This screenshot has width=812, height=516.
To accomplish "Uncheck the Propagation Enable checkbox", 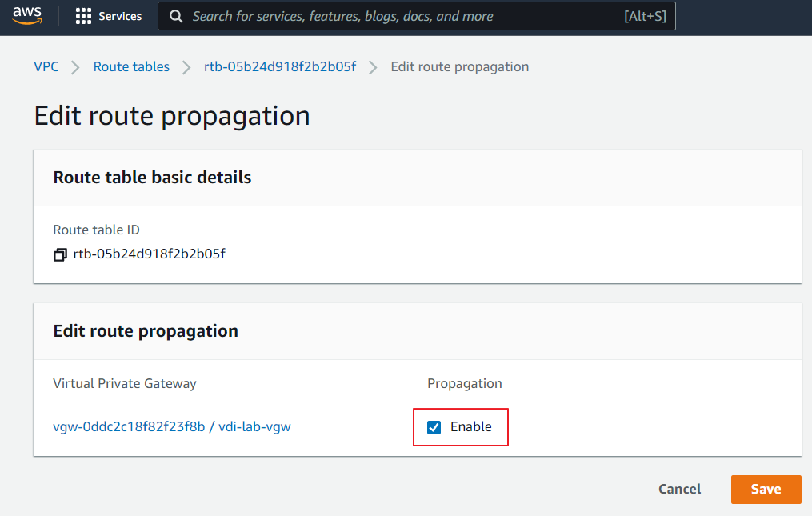I will 434,427.
